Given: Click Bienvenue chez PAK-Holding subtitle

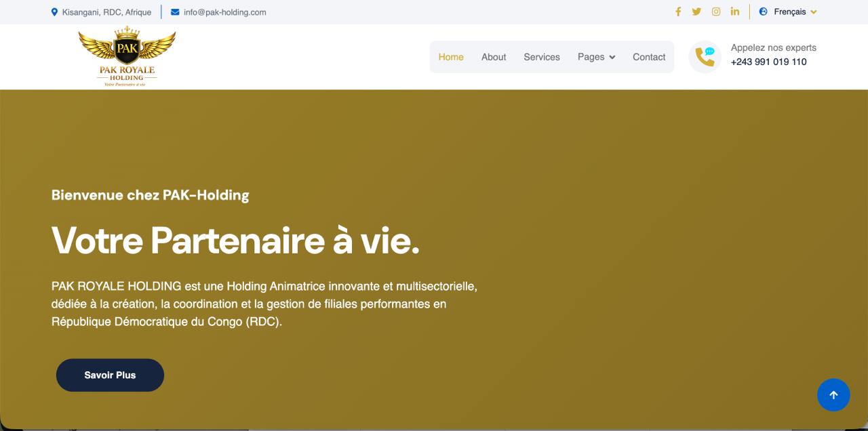Looking at the screenshot, I should click(x=151, y=195).
